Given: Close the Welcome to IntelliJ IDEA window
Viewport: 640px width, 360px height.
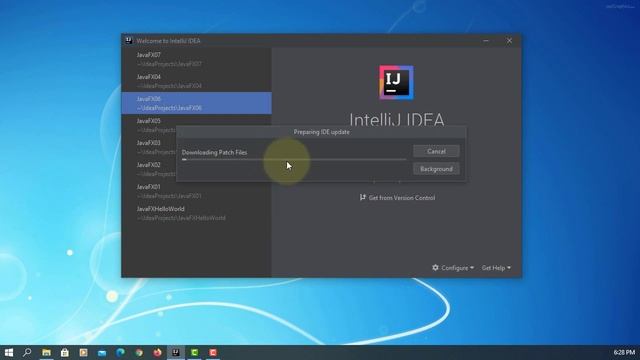Looking at the screenshot, I should click(509, 40).
